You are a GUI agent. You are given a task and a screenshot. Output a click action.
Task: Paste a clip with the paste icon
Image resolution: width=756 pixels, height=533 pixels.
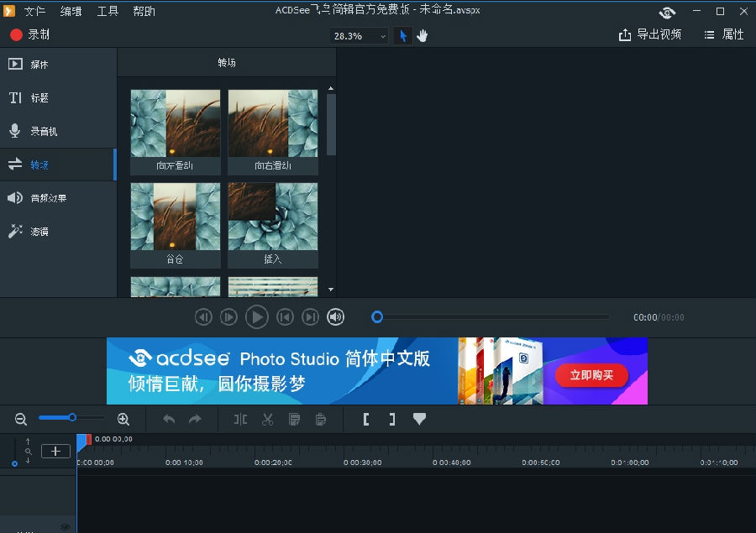tap(321, 419)
